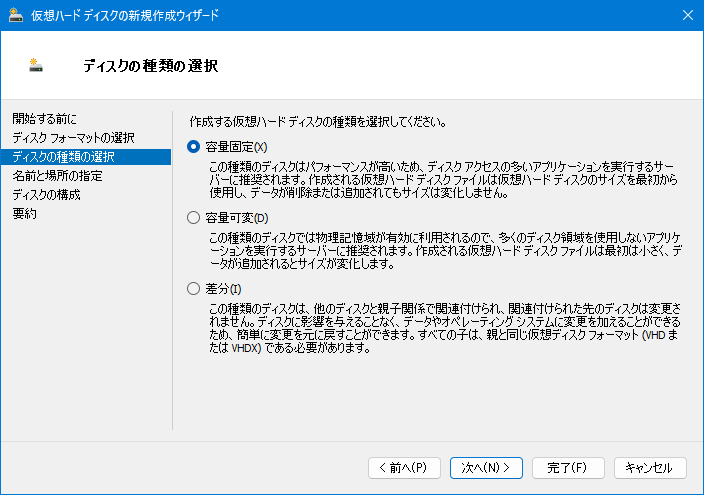The image size is (704, 495).
Task: Click the キャンセル button
Action: (650, 468)
